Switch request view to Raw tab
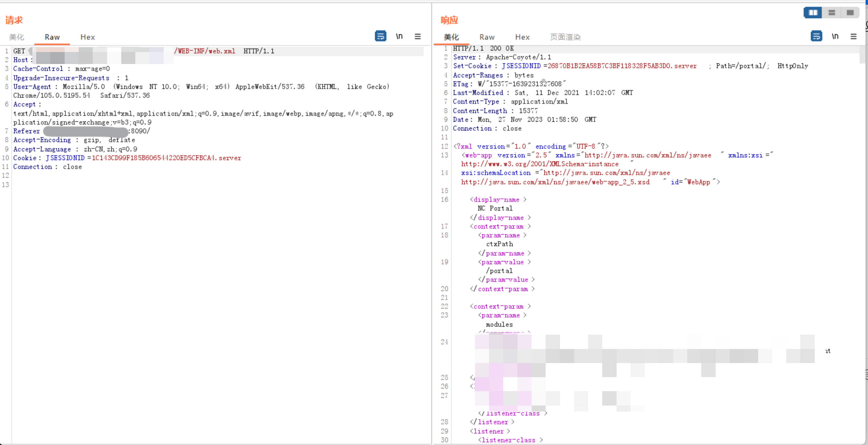868x445 pixels. pyautogui.click(x=52, y=37)
